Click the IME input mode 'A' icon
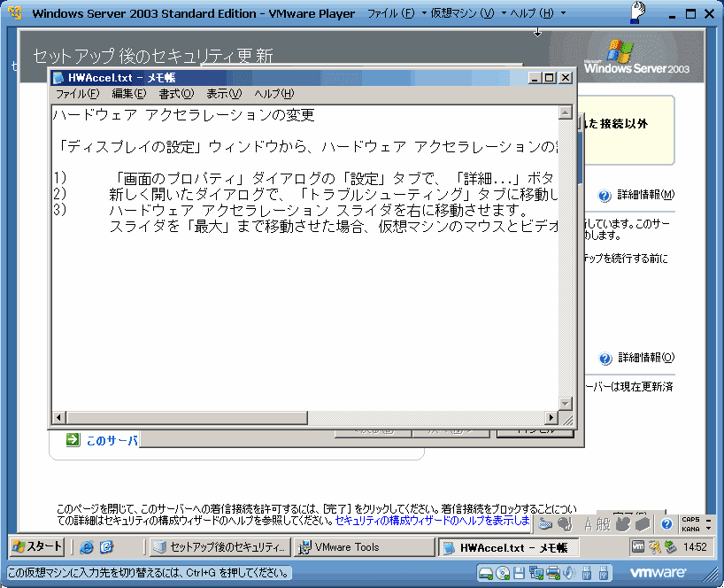The height and width of the screenshot is (588, 724). point(588,524)
